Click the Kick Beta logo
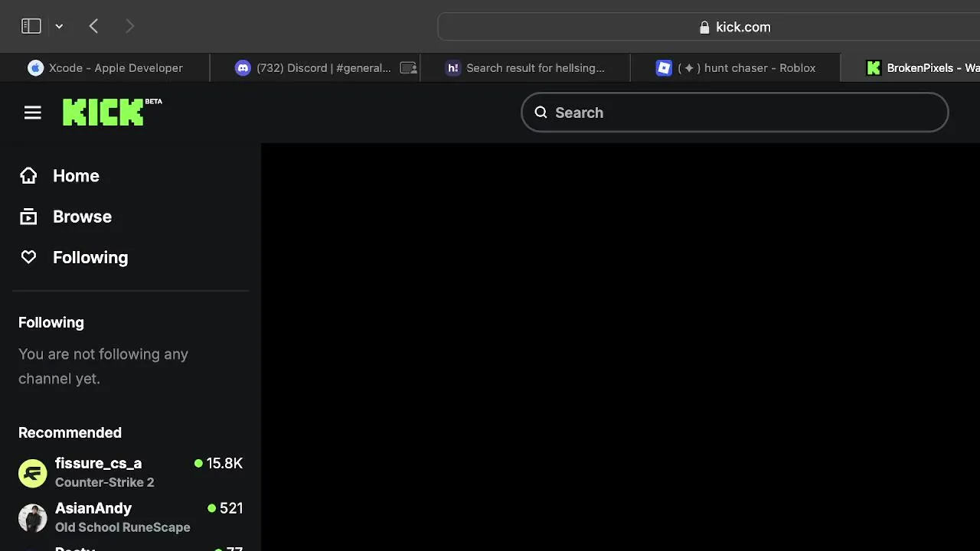Image resolution: width=980 pixels, height=551 pixels. [x=112, y=112]
